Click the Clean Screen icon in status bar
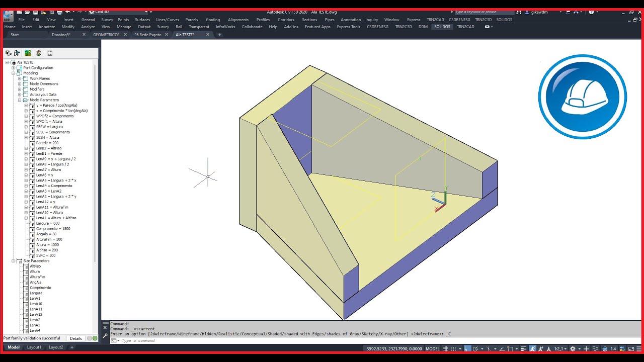644x362 pixels. [x=631, y=348]
